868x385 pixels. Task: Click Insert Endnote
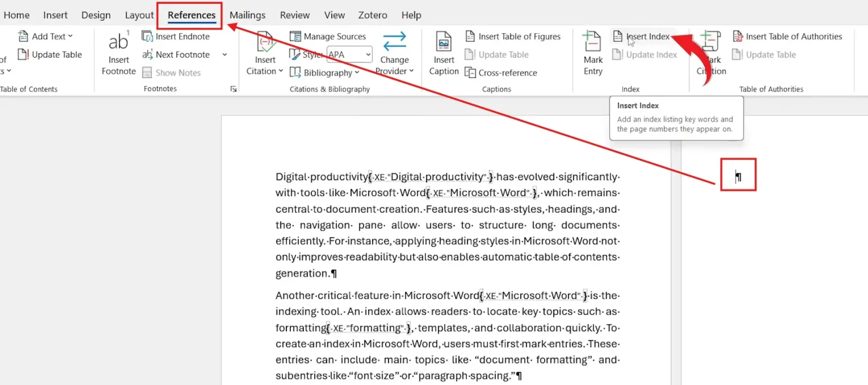(176, 36)
